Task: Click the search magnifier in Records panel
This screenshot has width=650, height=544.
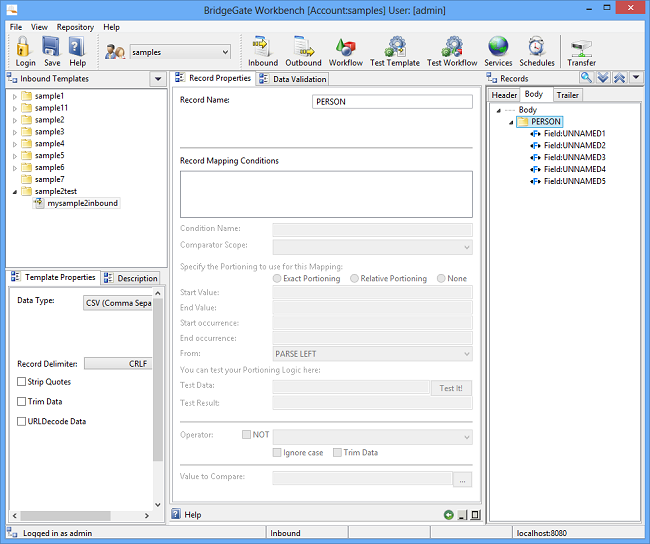Action: (x=586, y=78)
